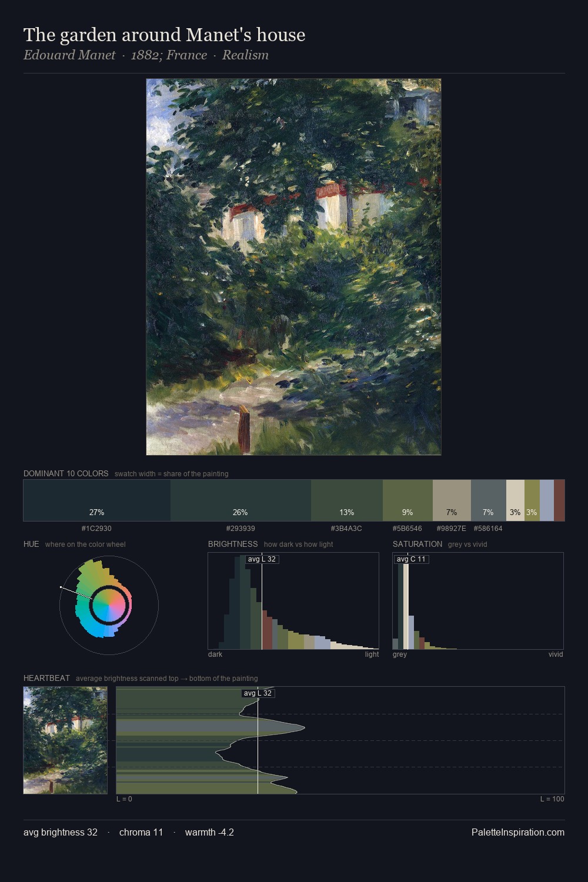Click the hue color wheel center

[109, 605]
